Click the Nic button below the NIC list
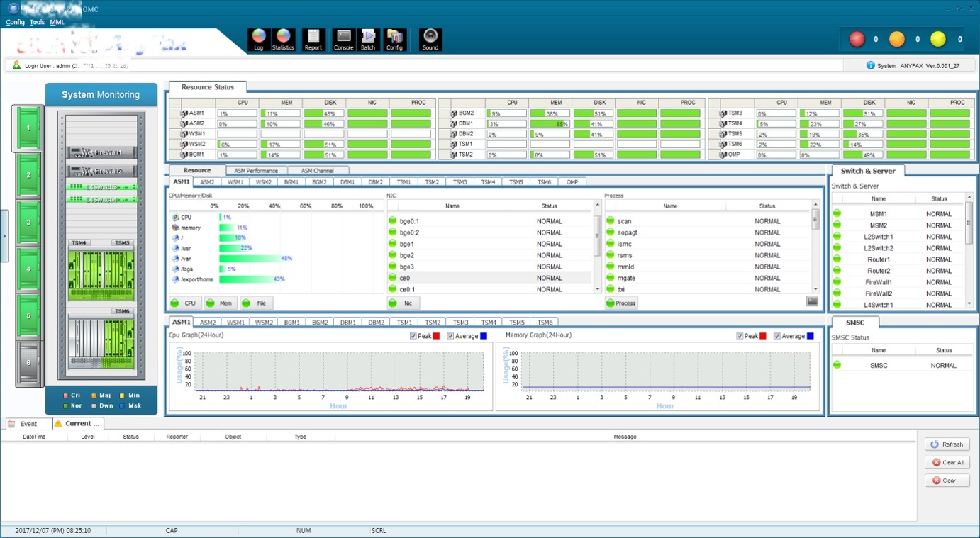 (x=403, y=303)
